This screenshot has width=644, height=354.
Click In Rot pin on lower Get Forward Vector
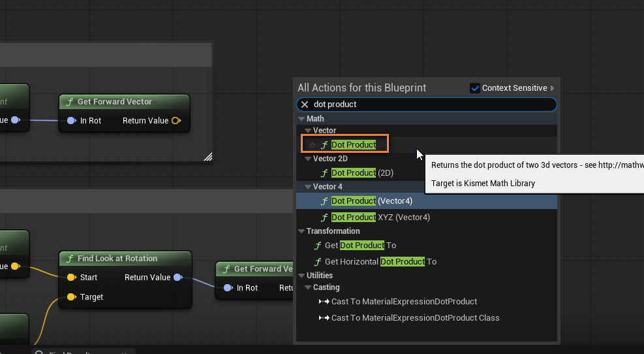pos(228,288)
